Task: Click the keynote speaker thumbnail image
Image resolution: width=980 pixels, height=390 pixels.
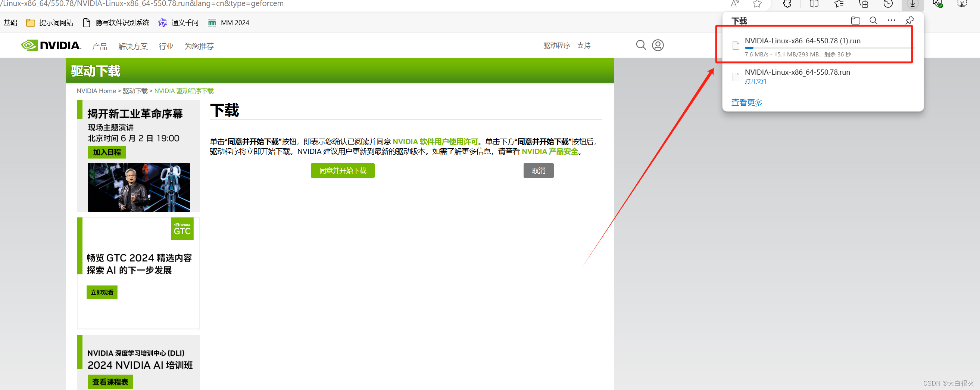Action: pos(139,188)
